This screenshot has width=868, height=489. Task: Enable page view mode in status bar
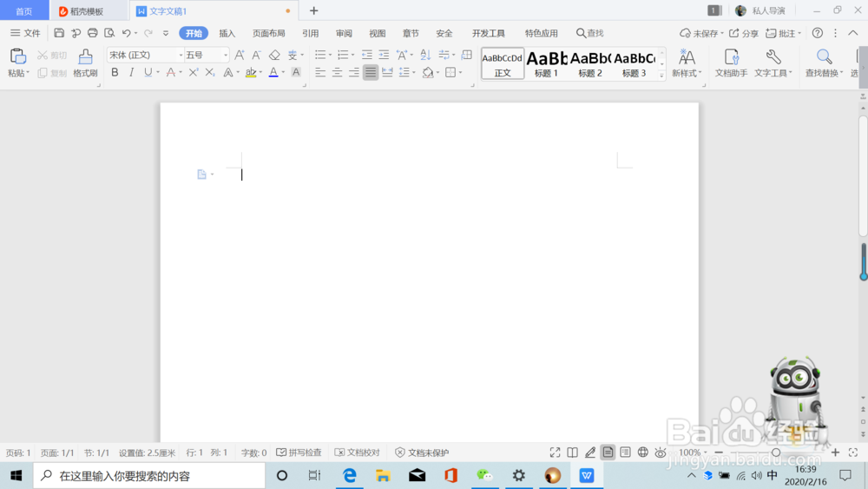(608, 453)
